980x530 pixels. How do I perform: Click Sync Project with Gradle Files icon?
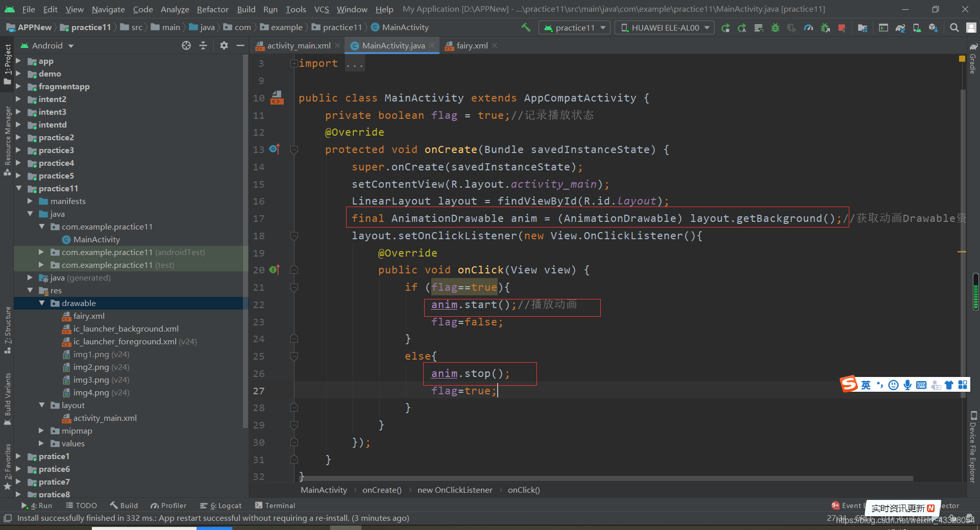pyautogui.click(x=900, y=28)
